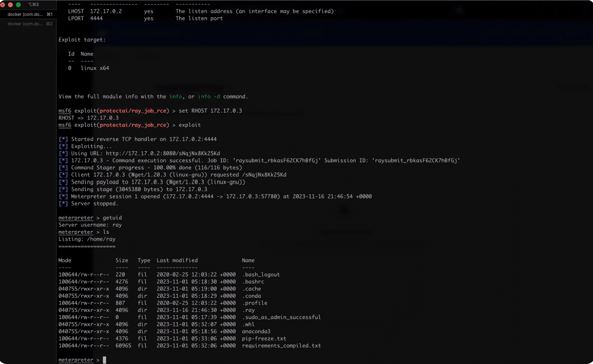The height and width of the screenshot is (364, 593).
Task: Click the LPORT value 4444
Action: pyautogui.click(x=96, y=19)
